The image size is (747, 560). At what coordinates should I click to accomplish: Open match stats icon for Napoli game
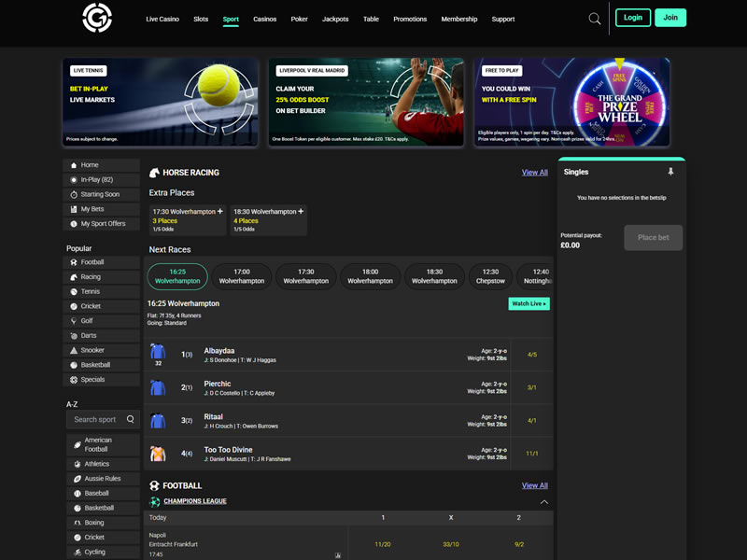click(x=338, y=554)
